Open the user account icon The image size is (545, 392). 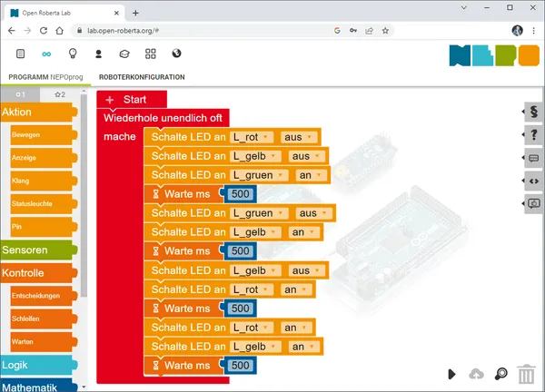tap(98, 54)
